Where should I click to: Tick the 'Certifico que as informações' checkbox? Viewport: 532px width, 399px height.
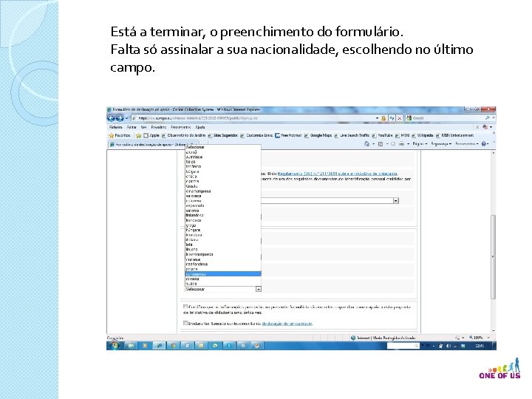pyautogui.click(x=185, y=307)
